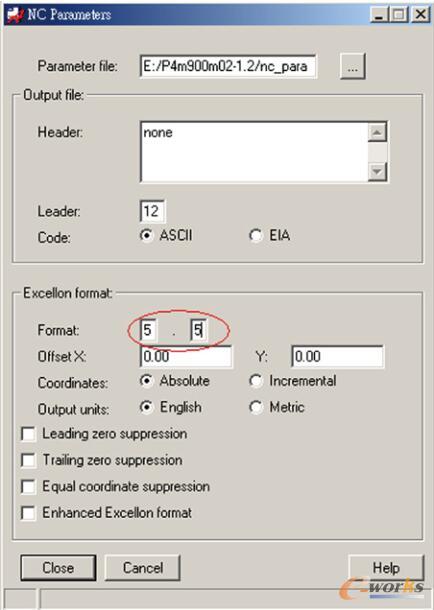Click the Offset X input field
Viewport: 434px width, 610px height.
(x=186, y=357)
